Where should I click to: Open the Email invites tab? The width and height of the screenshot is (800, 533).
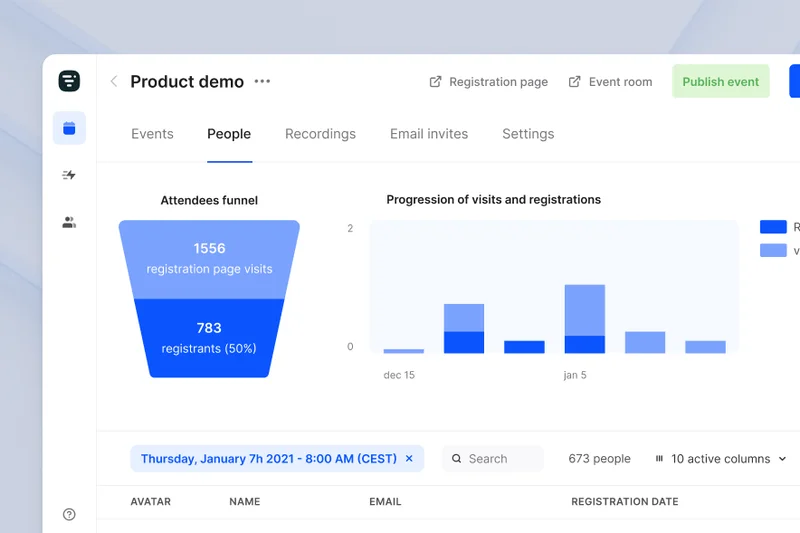[x=429, y=134]
